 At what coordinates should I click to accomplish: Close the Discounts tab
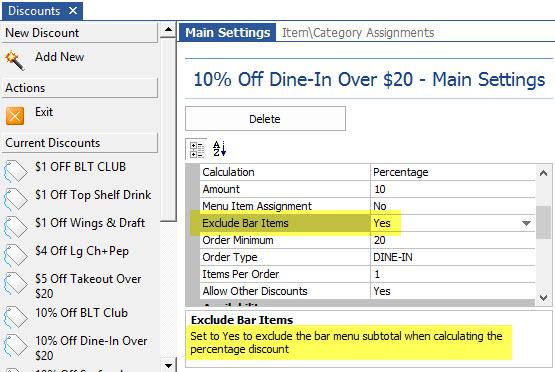[x=73, y=11]
